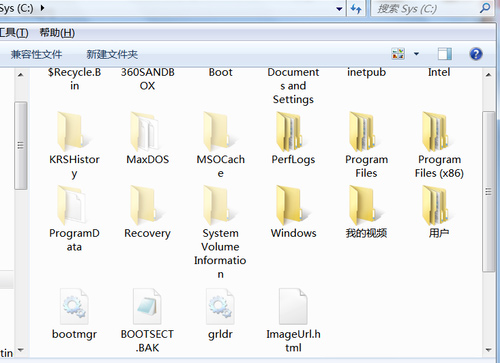Select the 360SANDBOX label
Image resolution: width=500 pixels, height=363 pixels.
pyautogui.click(x=147, y=79)
